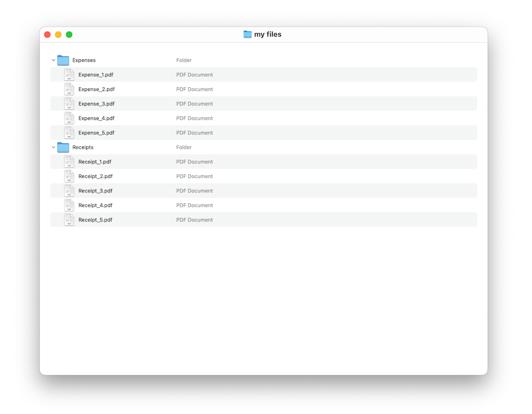The height and width of the screenshot is (414, 532).
Task: Collapse the Receipts folder
Action: click(53, 147)
